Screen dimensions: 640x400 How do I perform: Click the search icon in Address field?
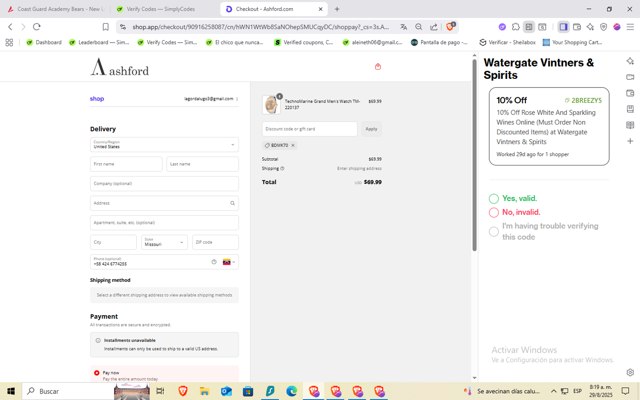[232, 203]
